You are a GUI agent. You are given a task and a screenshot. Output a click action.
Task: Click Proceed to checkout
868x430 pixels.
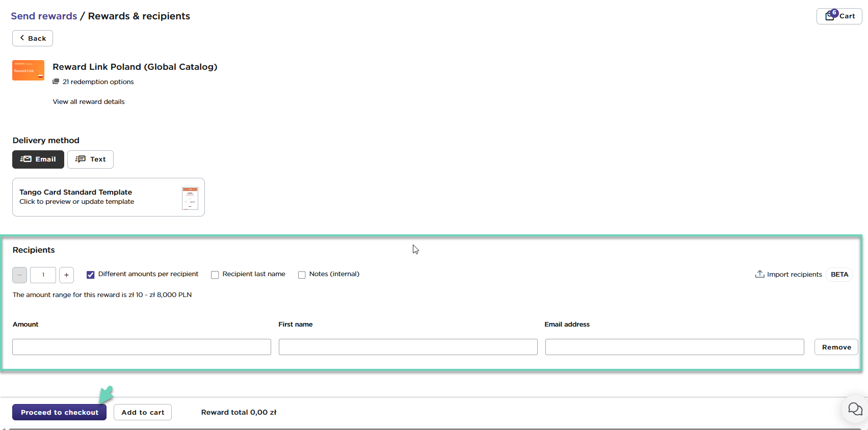click(x=59, y=412)
